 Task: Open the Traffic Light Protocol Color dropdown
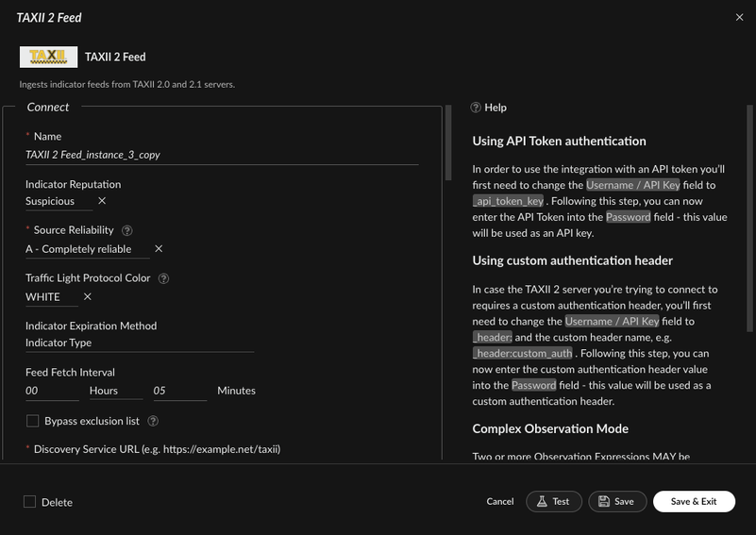click(49, 296)
